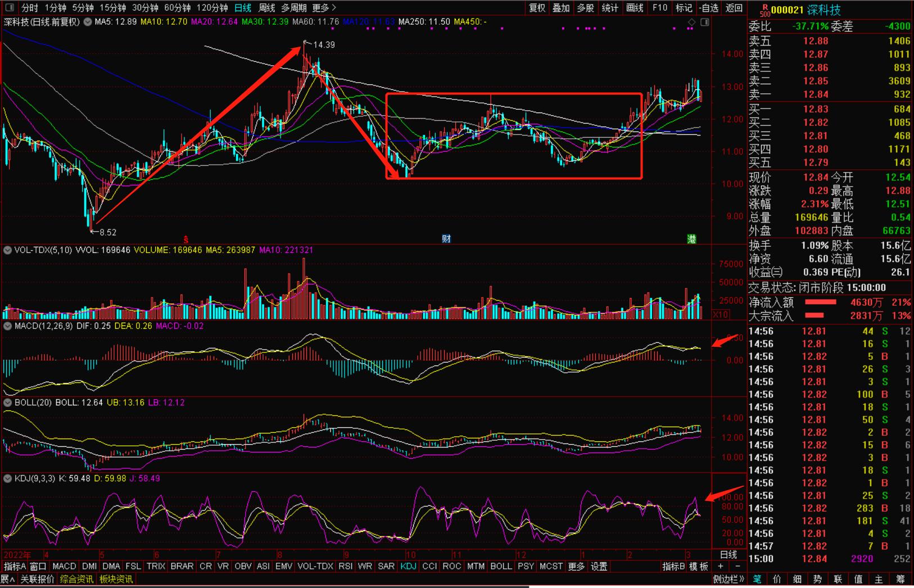This screenshot has width=914, height=588.
Task: Click the 统计 statistics button
Action: click(x=610, y=8)
